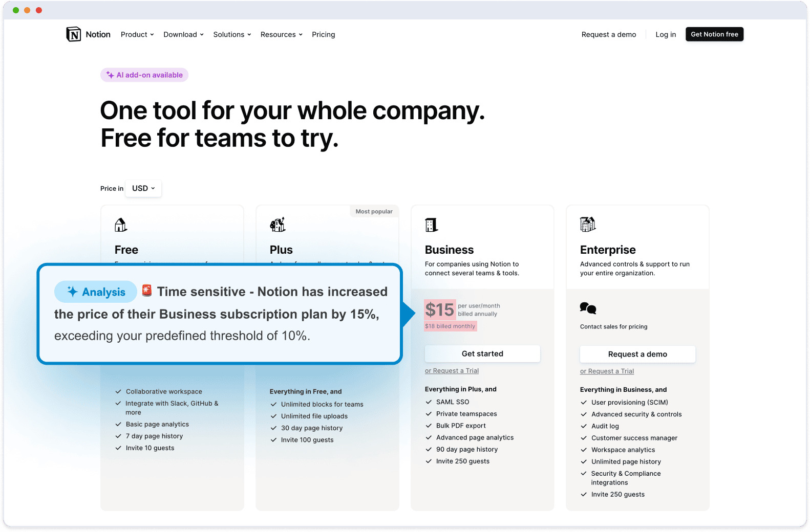Click Get started on Business plan

pos(482,353)
